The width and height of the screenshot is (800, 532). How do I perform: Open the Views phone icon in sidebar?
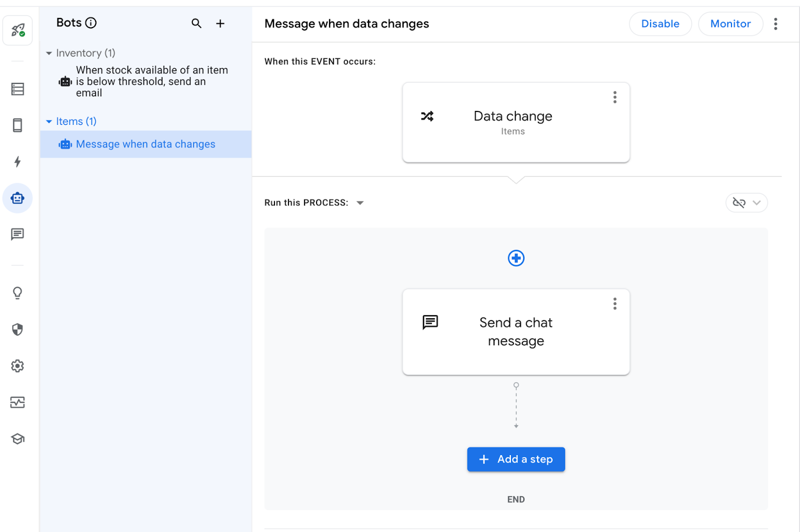(x=17, y=125)
